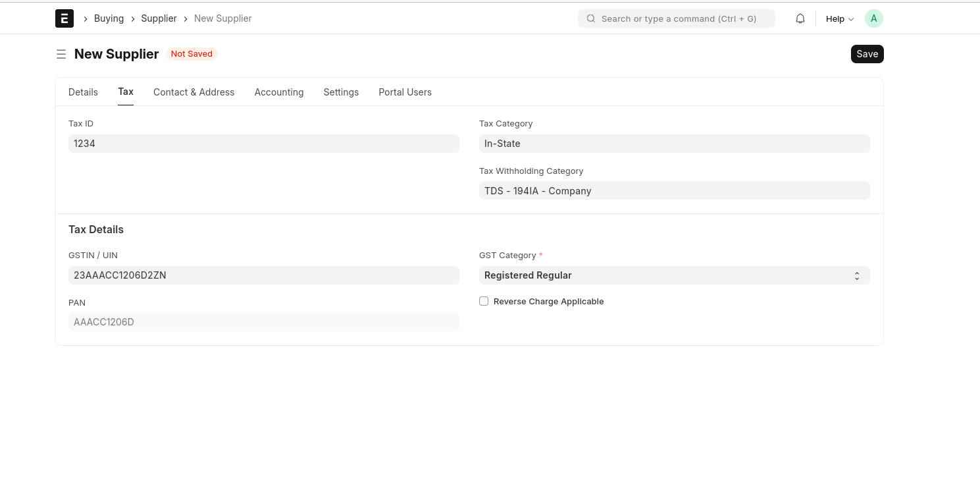Open the GST Category dropdown
The image size is (980, 498).
[674, 275]
